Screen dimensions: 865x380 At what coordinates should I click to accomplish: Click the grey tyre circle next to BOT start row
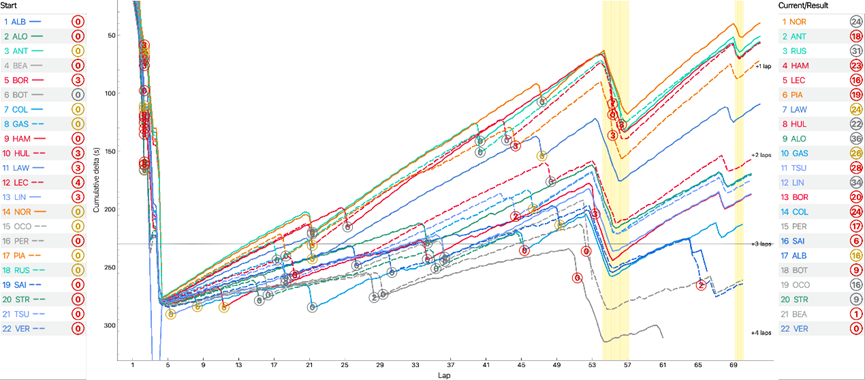[x=78, y=94]
